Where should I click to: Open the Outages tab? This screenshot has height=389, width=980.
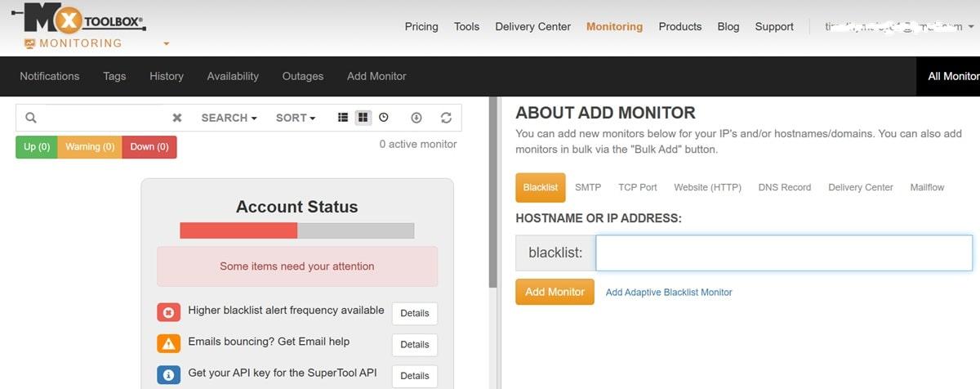[x=303, y=76]
